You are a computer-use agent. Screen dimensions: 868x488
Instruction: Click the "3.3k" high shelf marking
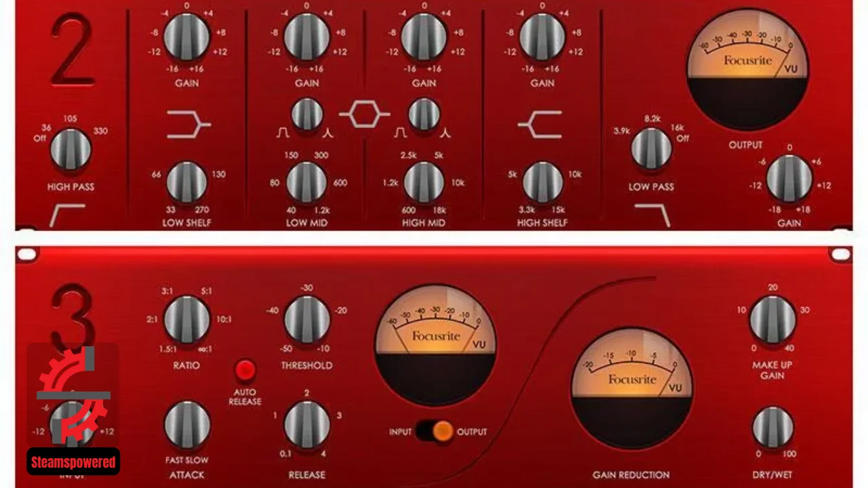pyautogui.click(x=526, y=210)
